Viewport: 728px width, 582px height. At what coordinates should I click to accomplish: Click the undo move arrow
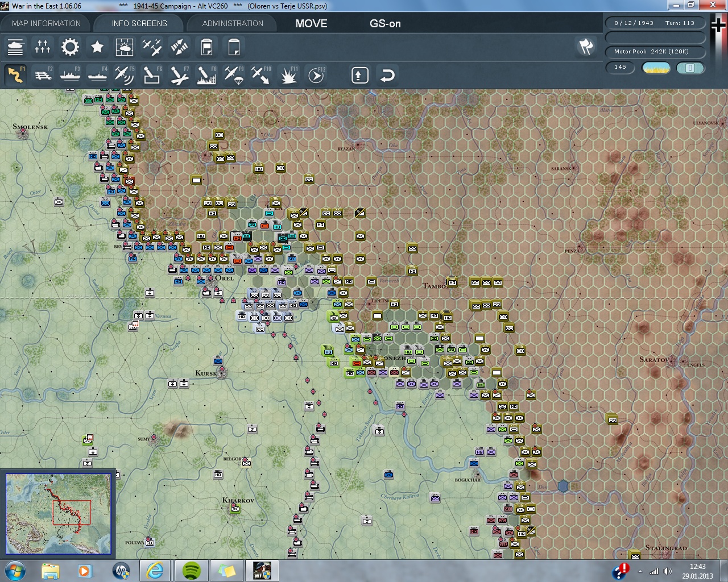(x=387, y=75)
